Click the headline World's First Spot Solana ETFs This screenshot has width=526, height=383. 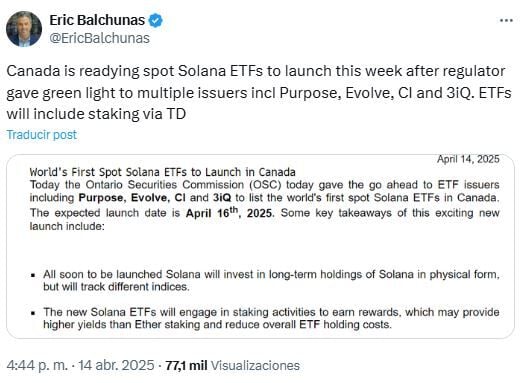tap(162, 172)
